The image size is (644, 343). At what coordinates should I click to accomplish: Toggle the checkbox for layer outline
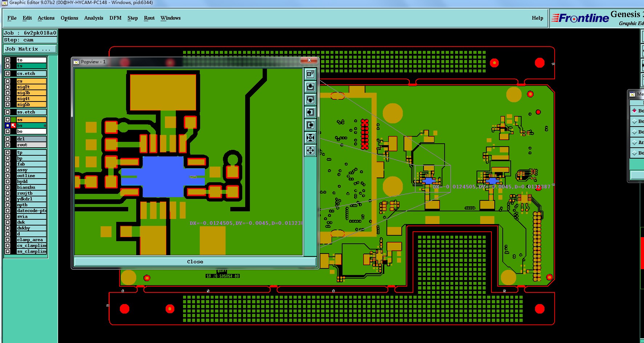(8, 176)
